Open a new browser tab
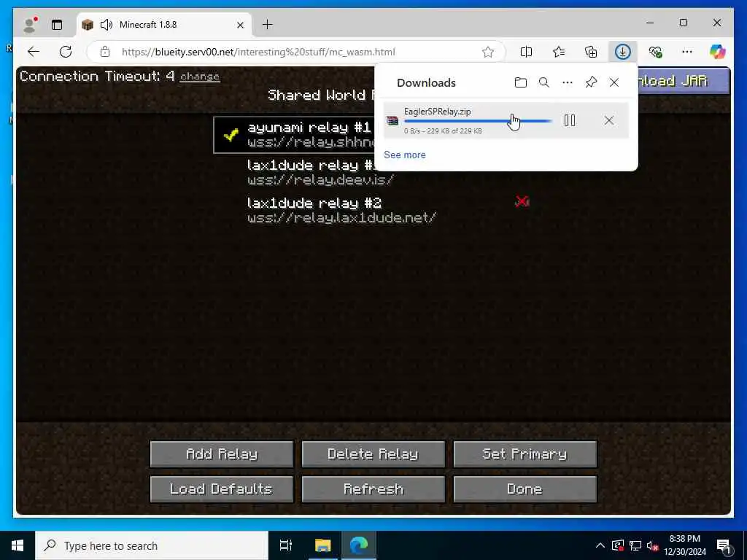The width and height of the screenshot is (747, 560). click(268, 24)
